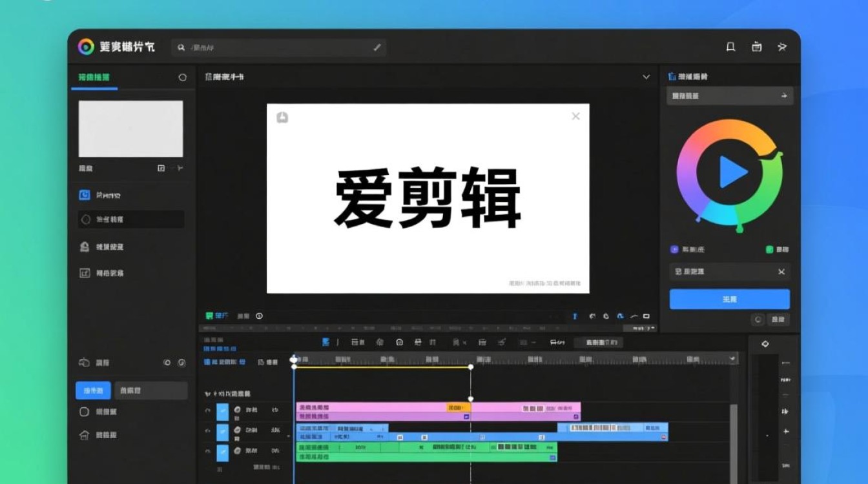Screen dimensions: 868x484
Task: Select the highlighted circle sidebar item
Action: point(131,219)
